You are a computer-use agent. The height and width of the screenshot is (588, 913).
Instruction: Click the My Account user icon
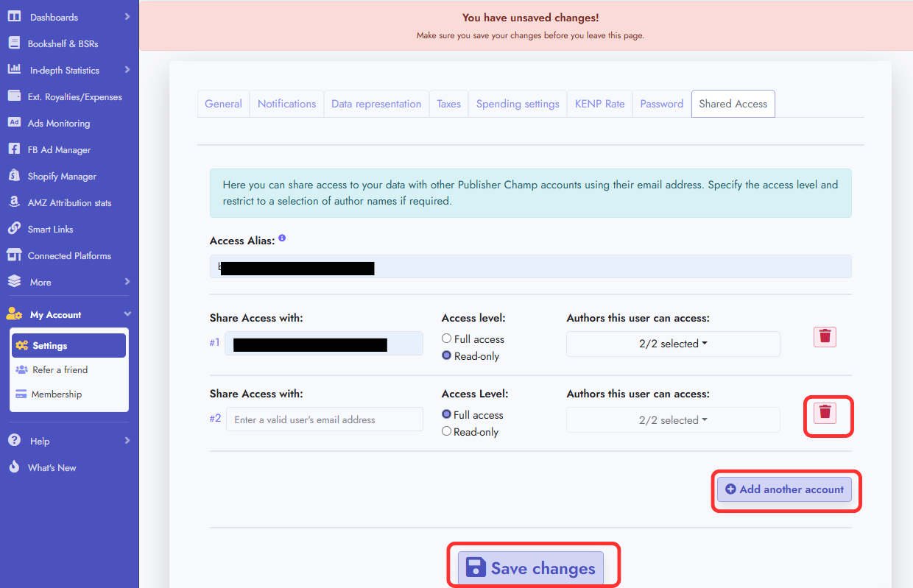14,314
